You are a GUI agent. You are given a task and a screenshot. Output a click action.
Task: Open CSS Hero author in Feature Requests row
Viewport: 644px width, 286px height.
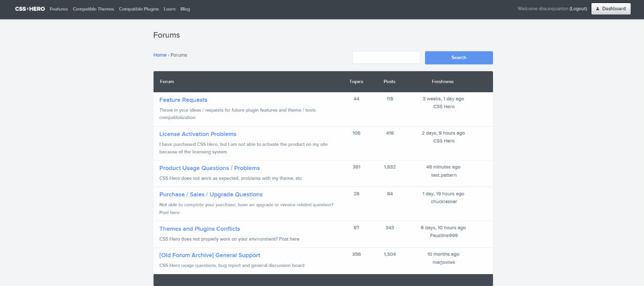(444, 107)
